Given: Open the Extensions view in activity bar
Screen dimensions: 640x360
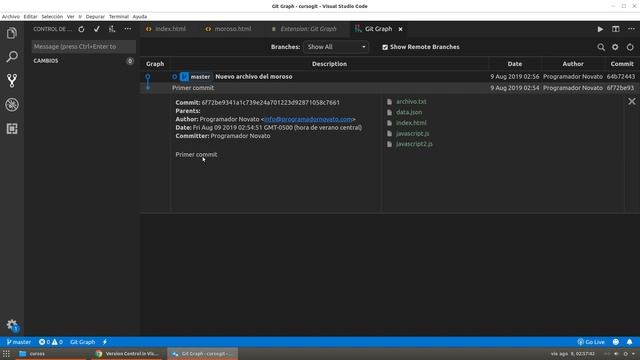Looking at the screenshot, I should (x=12, y=129).
